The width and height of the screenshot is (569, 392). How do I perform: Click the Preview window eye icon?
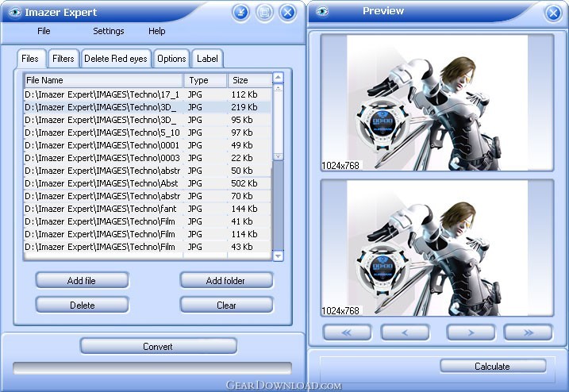coord(322,12)
